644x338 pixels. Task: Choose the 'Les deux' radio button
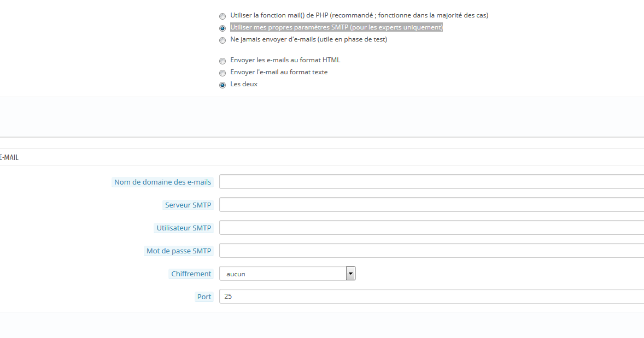222,85
